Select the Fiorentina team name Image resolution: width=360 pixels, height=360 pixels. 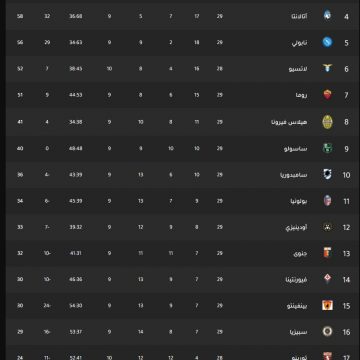[296, 280]
